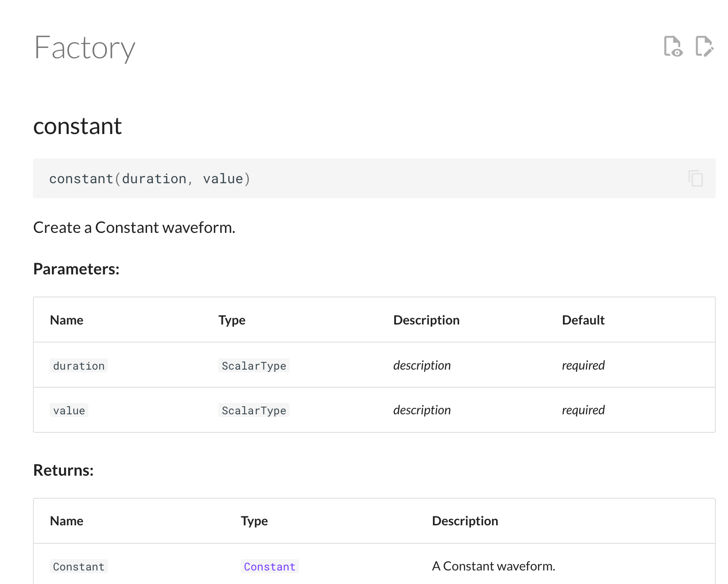Click the Factory page title
This screenshot has height=584, width=728.
tap(85, 48)
